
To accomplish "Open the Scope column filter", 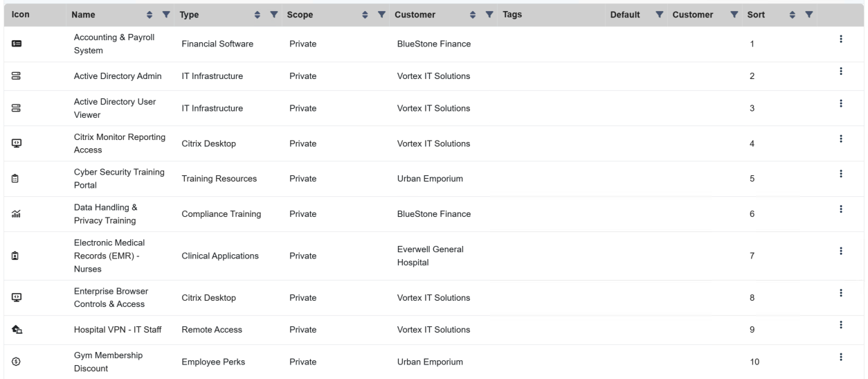I will 381,15.
